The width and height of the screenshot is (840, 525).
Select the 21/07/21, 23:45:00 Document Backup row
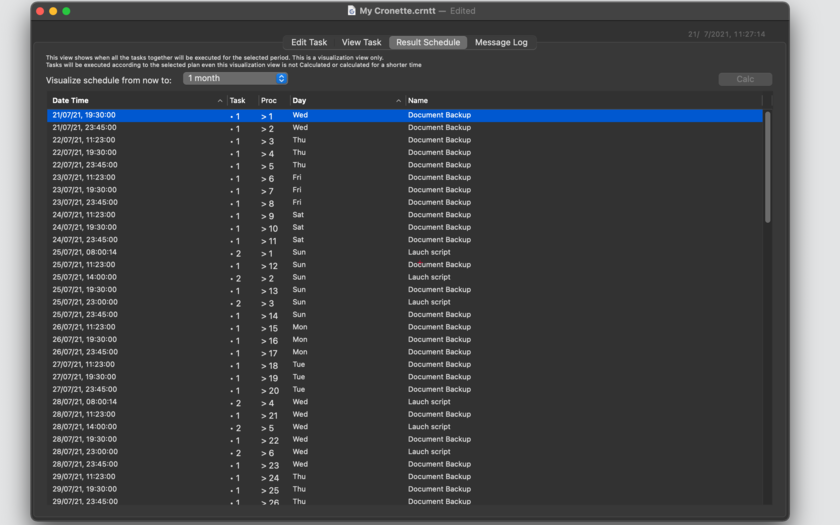pyautogui.click(x=404, y=128)
